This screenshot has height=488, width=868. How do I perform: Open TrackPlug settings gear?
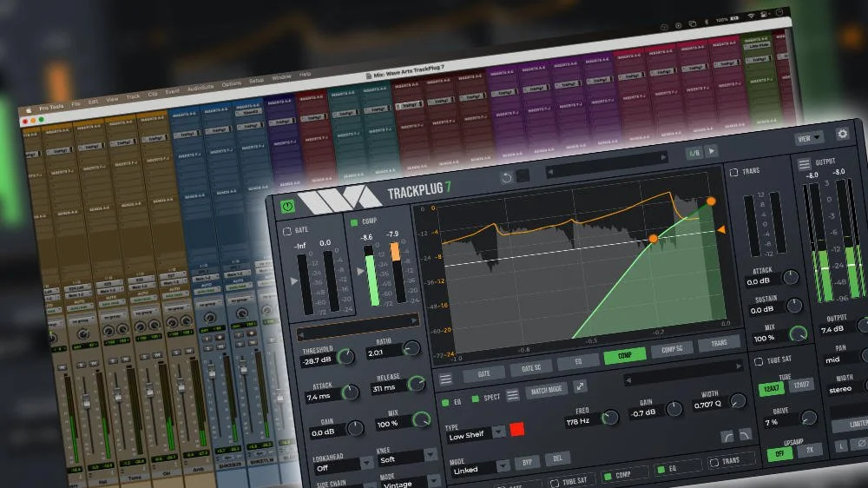(842, 134)
